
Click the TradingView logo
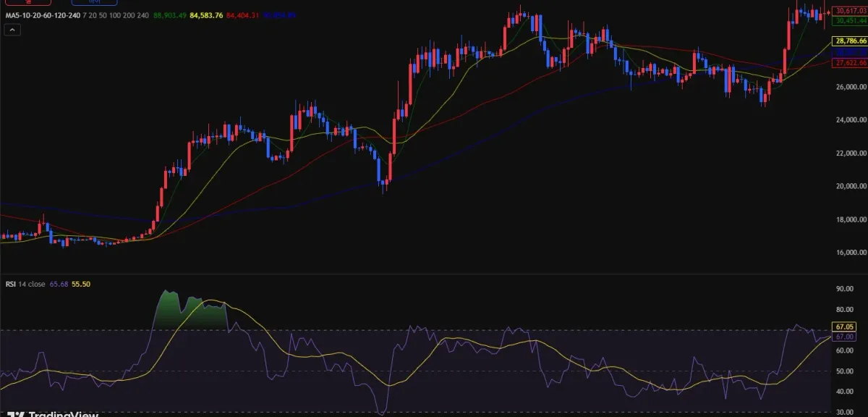coord(54,414)
